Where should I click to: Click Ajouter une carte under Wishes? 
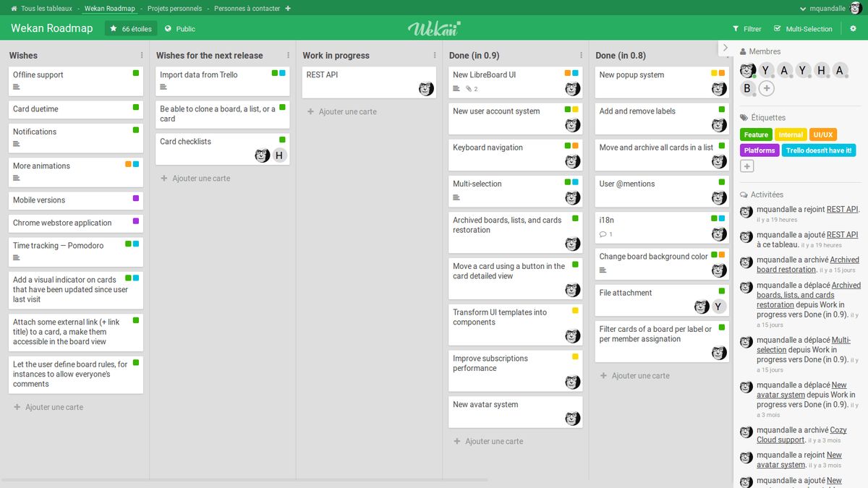(x=54, y=407)
